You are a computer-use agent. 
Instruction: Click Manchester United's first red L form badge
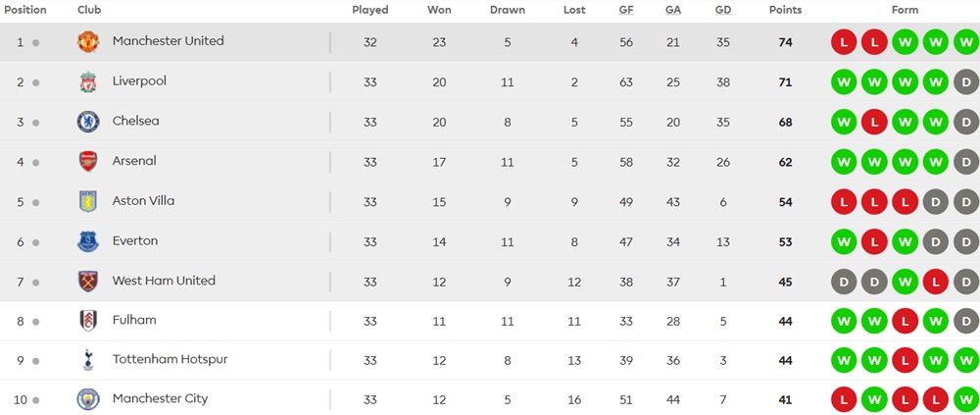click(x=843, y=42)
